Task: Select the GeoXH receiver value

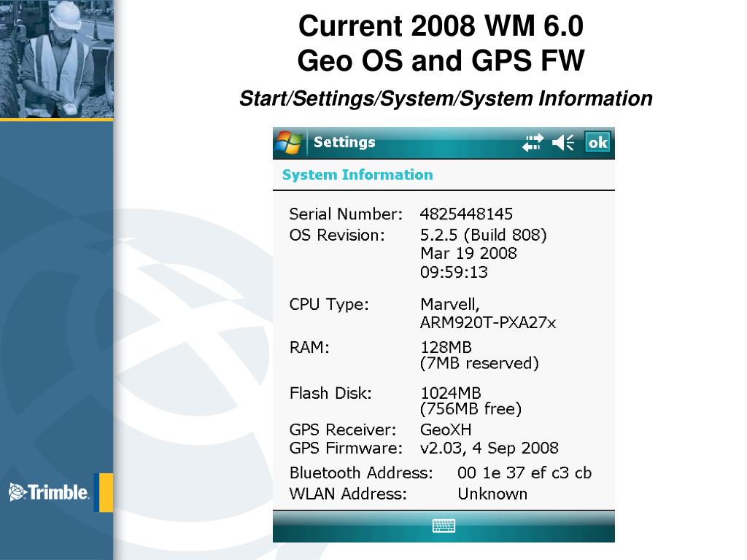Action: point(446,430)
